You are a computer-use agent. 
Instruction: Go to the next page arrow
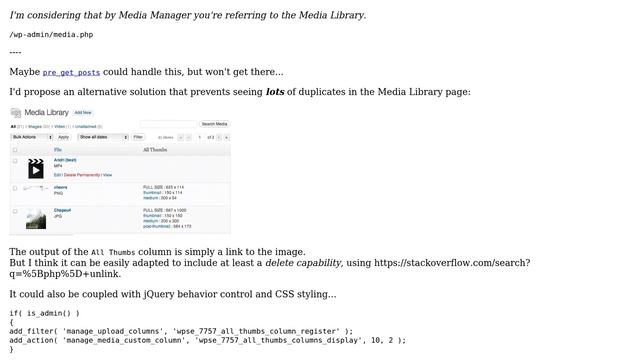tap(219, 138)
